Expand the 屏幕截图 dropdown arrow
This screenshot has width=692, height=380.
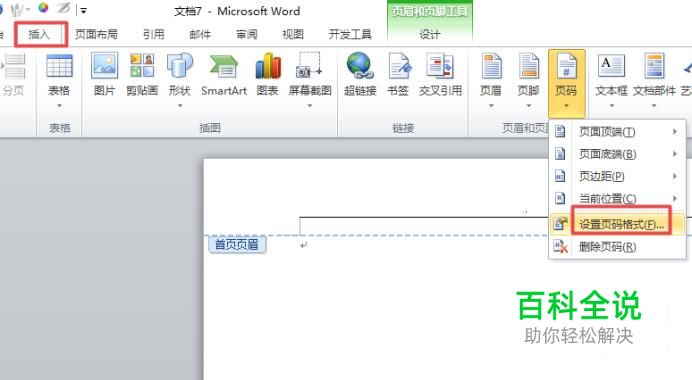tap(310, 106)
